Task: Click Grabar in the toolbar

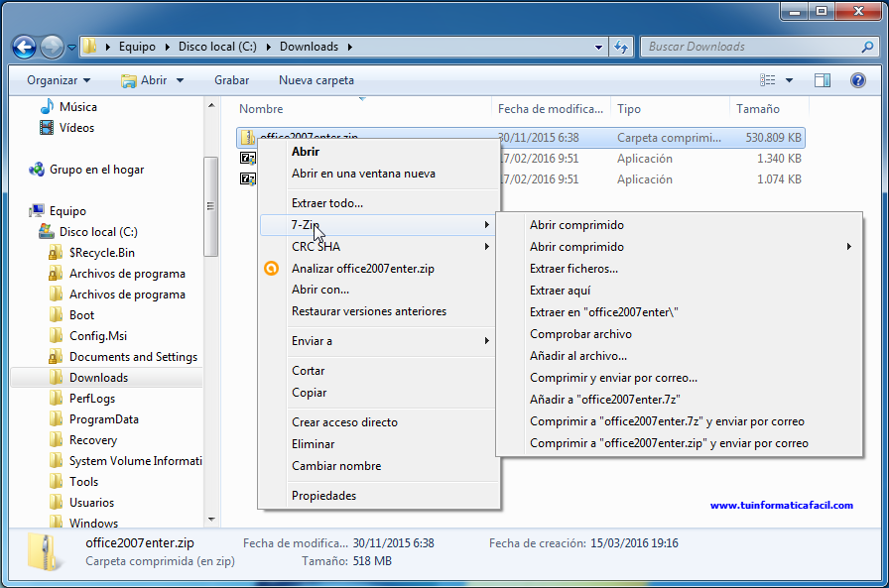Action: 231,80
